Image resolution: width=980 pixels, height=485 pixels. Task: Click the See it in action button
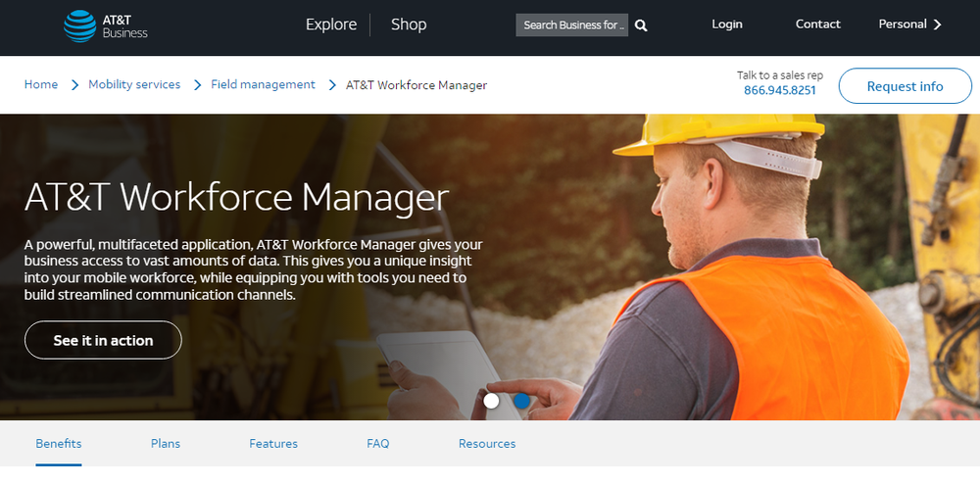[x=103, y=340]
